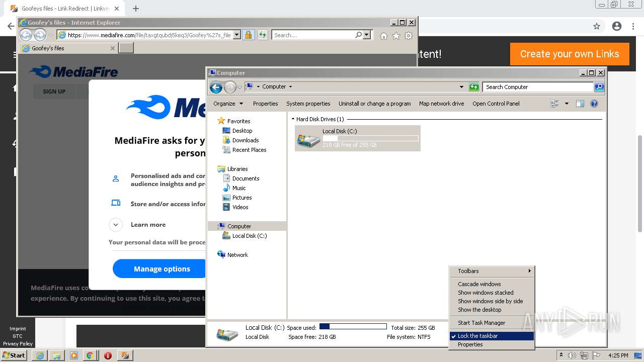Go back in the Computer explorer window
The height and width of the screenshot is (362, 644).
click(216, 87)
